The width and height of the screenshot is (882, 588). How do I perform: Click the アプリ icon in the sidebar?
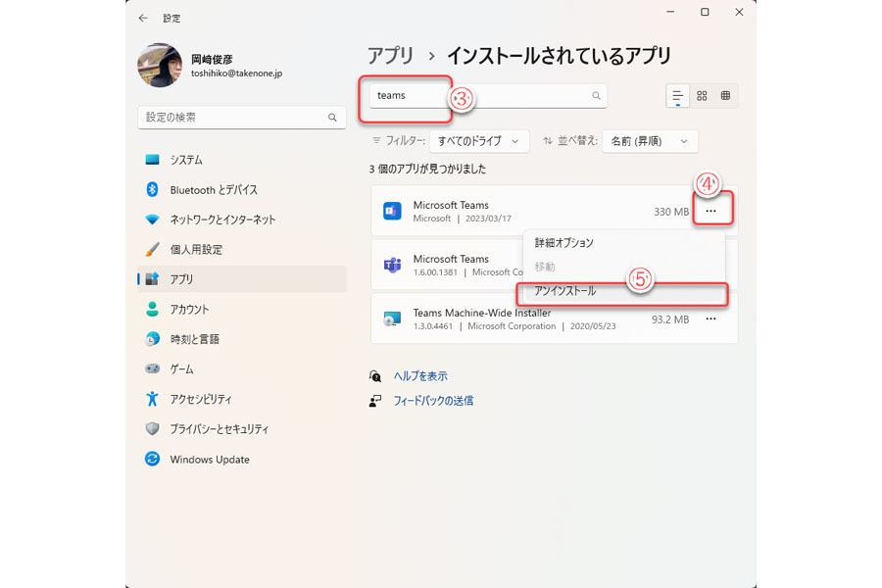153,279
